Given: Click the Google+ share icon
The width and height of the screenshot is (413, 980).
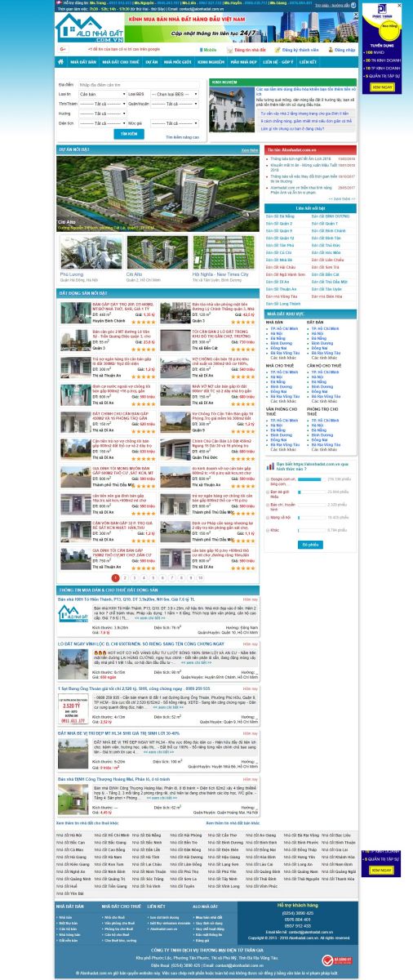Looking at the screenshot, I should (x=62, y=50).
